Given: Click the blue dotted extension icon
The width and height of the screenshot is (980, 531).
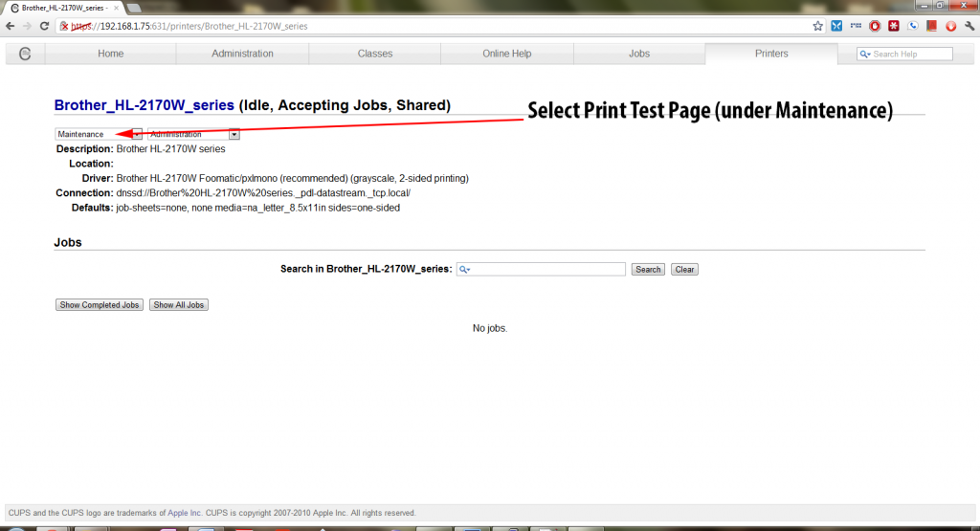Looking at the screenshot, I should coord(856,26).
